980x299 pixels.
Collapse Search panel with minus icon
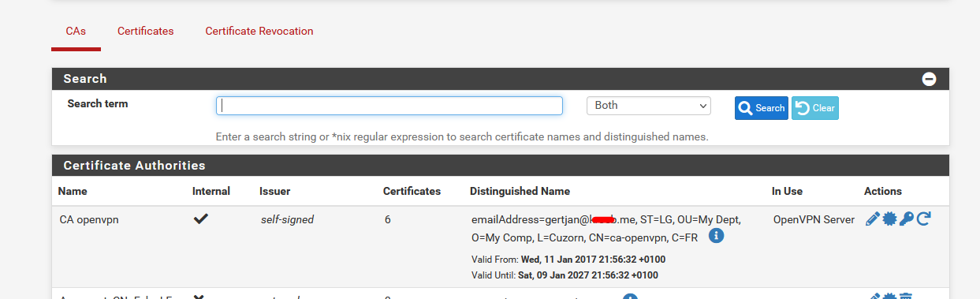(929, 79)
